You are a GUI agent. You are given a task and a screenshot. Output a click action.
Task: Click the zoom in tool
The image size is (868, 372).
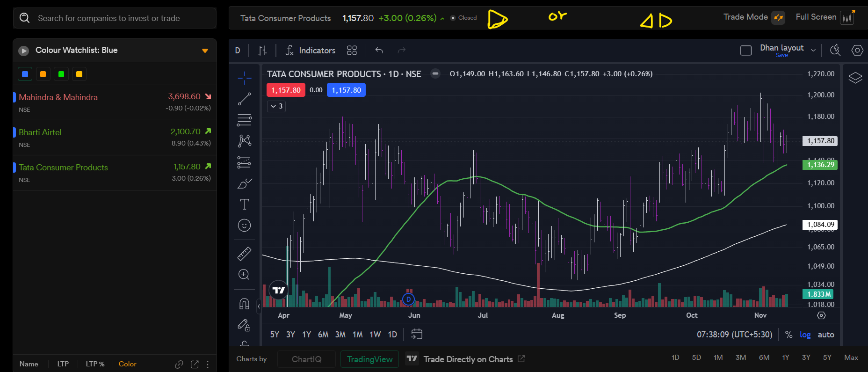244,275
